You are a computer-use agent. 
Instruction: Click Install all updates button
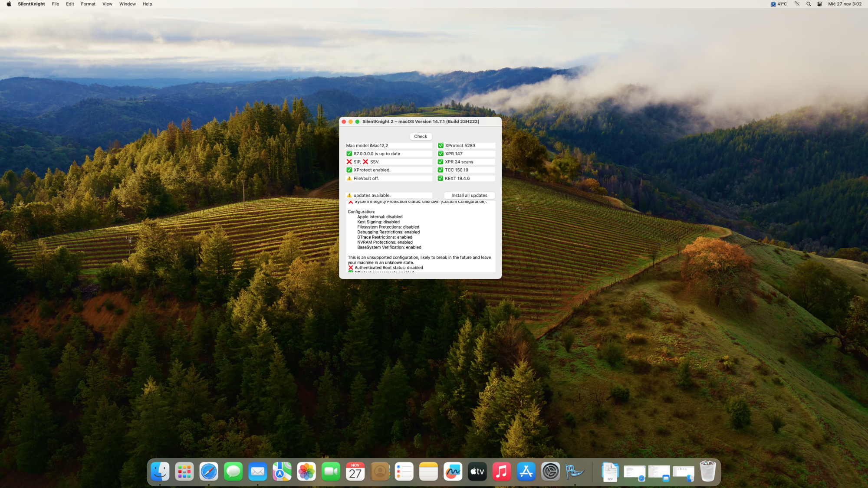(469, 195)
